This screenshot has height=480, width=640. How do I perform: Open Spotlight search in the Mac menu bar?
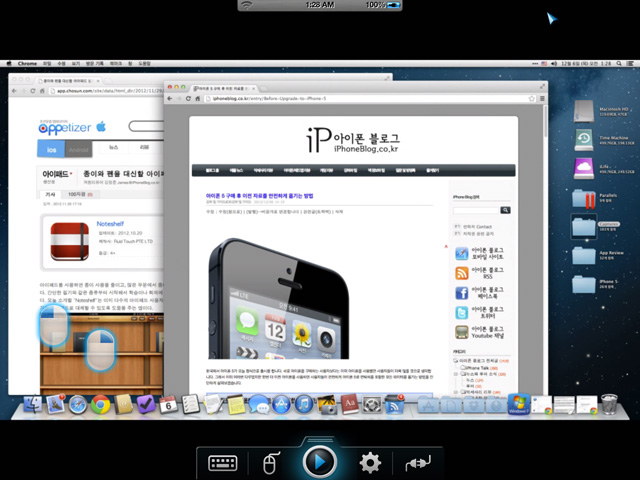pos(619,63)
